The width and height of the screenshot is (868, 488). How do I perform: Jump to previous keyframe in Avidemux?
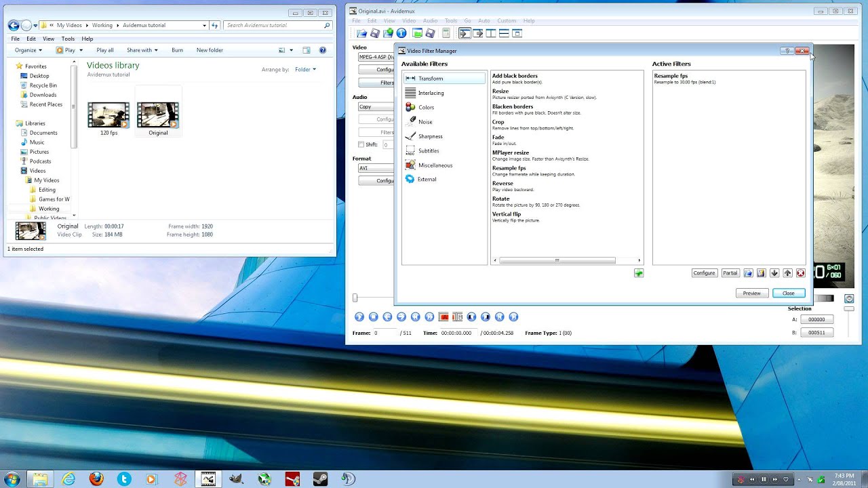[x=416, y=317]
